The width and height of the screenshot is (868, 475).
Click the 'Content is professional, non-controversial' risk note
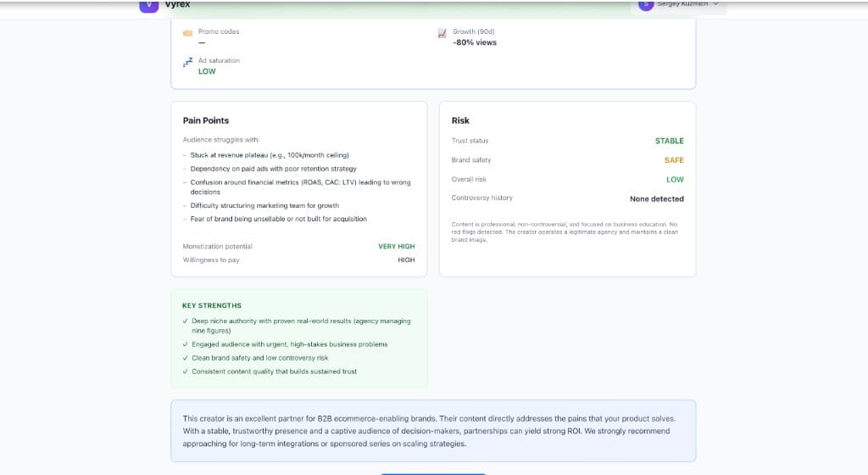click(565, 232)
